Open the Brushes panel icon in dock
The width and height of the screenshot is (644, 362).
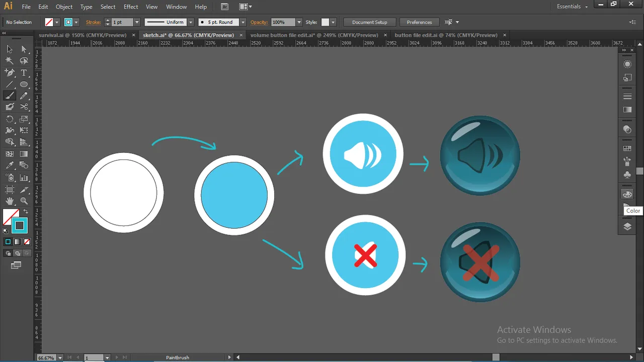[627, 161]
